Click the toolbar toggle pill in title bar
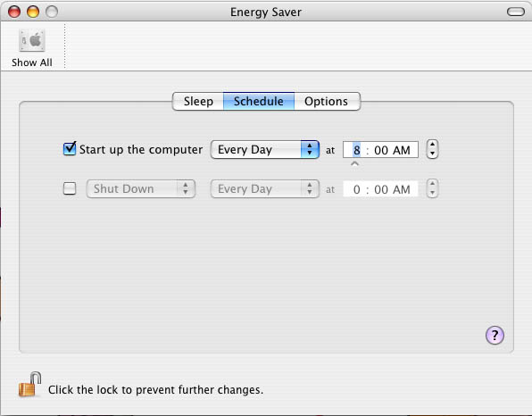The height and width of the screenshot is (416, 532). [516, 12]
